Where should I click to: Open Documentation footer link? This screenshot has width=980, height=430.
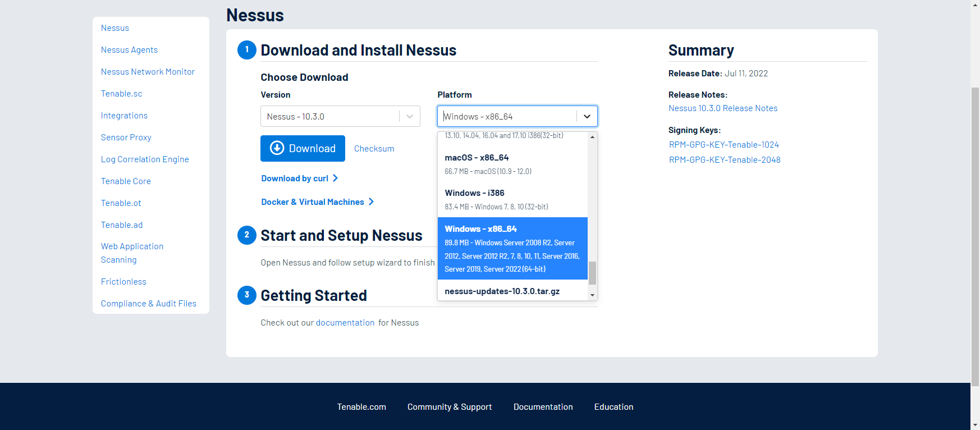(543, 407)
